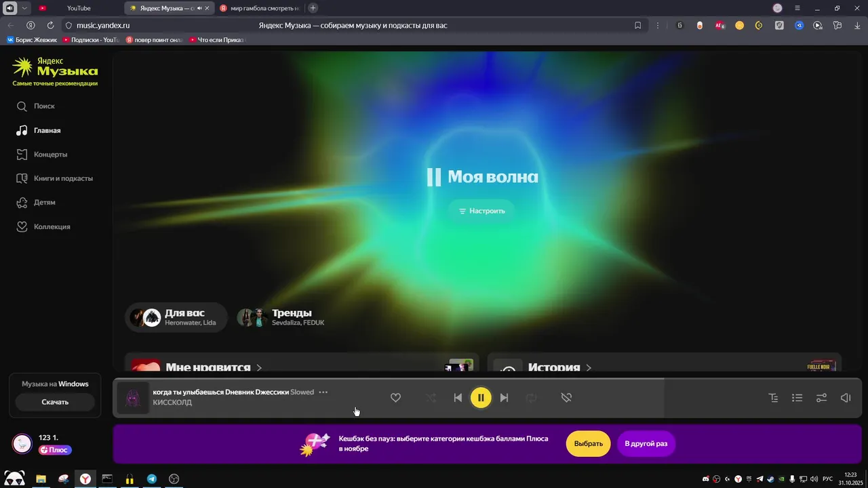Switch to the мир гамбола browser tab
868x488 pixels.
click(259, 8)
